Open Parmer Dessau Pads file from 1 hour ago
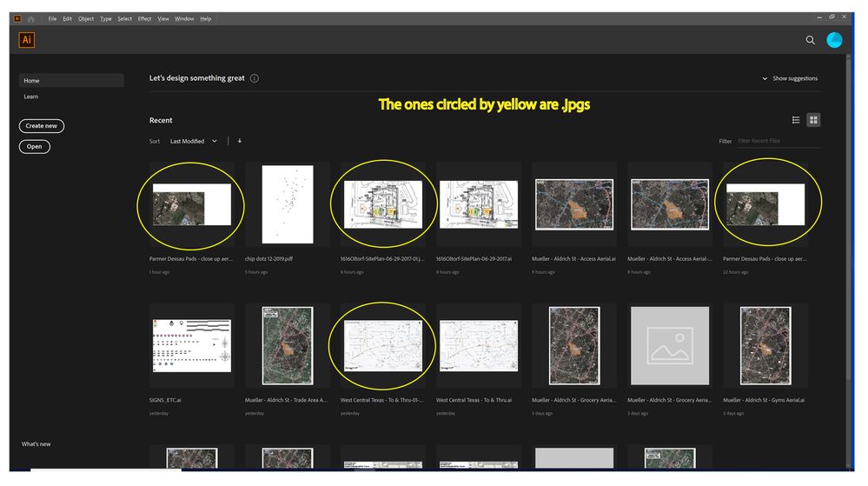 191,204
